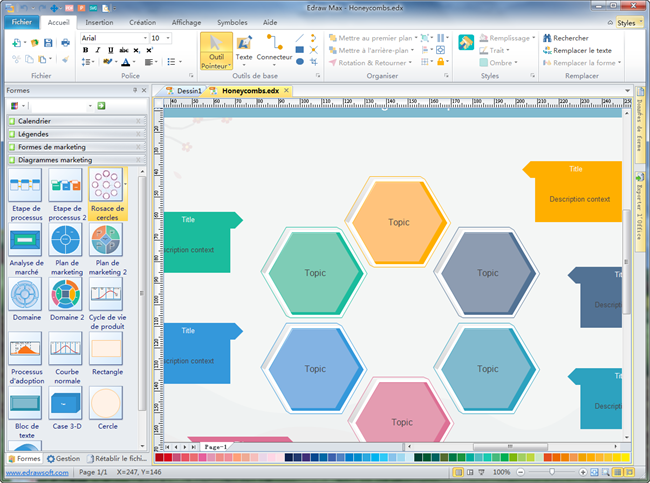Screen dimensions: 650x483
Task: Switch to Gestion panel tab
Action: point(63,459)
